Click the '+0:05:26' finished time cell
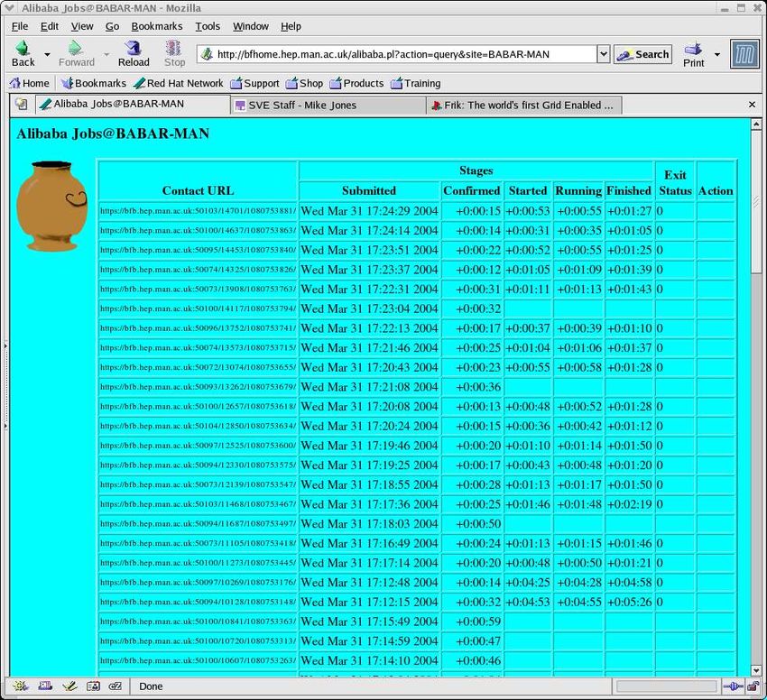 629,603
